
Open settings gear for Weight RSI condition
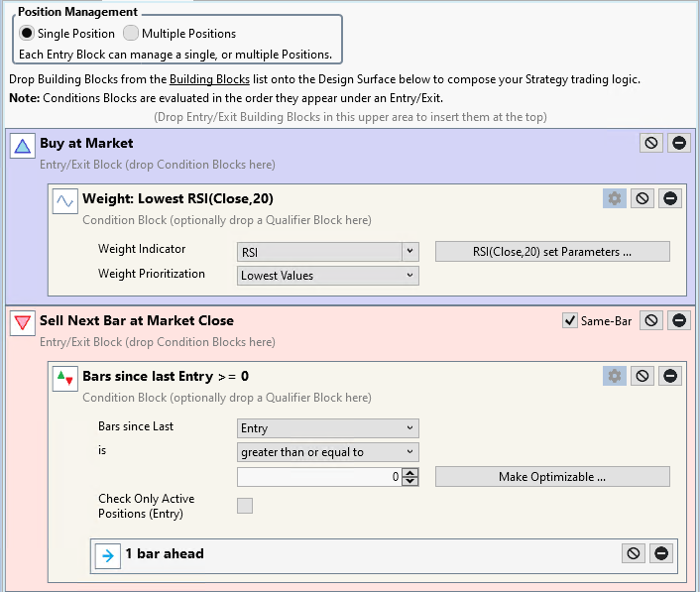[615, 198]
